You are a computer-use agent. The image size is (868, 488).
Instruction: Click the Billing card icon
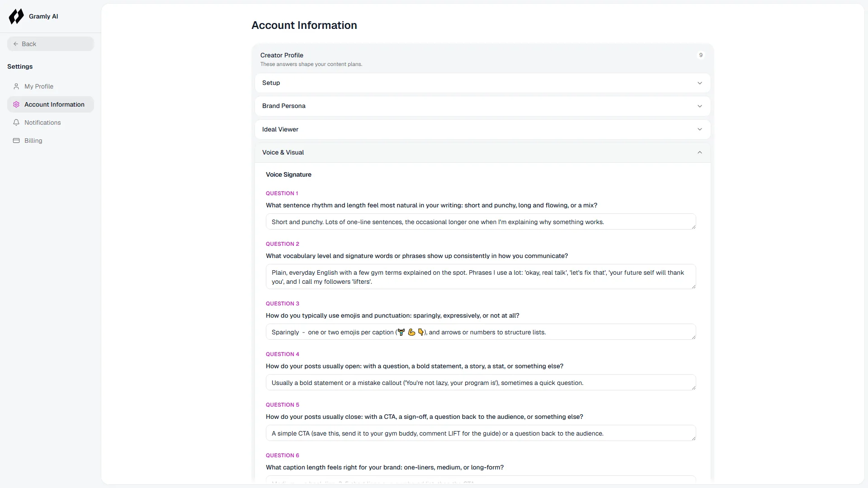(x=16, y=141)
